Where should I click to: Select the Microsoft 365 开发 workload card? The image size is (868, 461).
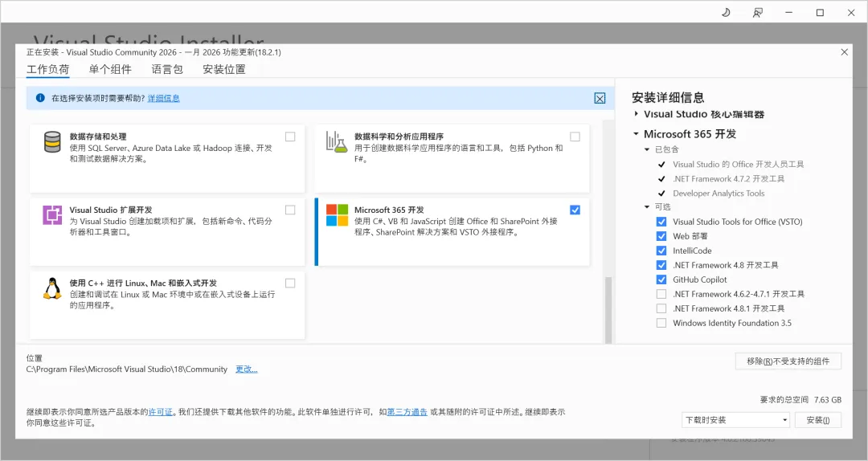click(x=452, y=232)
